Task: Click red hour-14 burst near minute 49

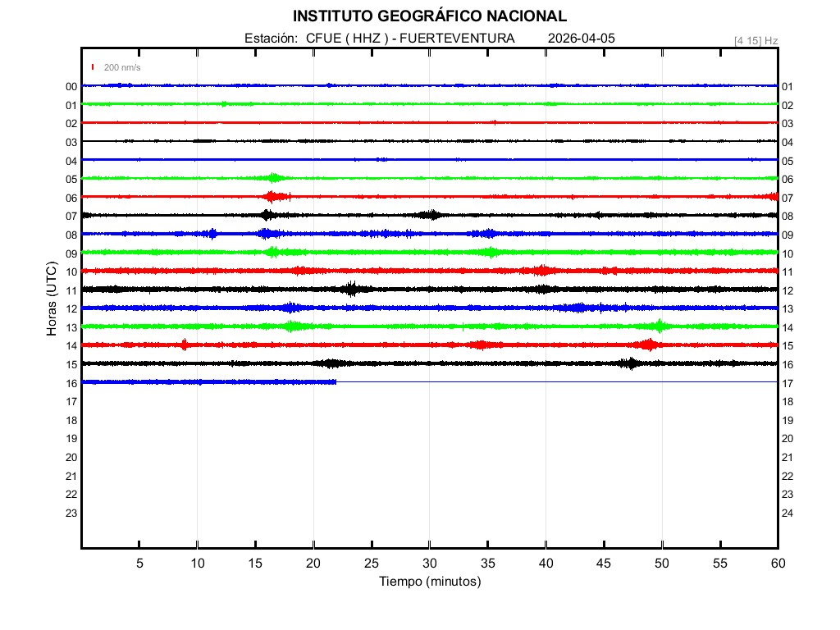Action: point(650,345)
